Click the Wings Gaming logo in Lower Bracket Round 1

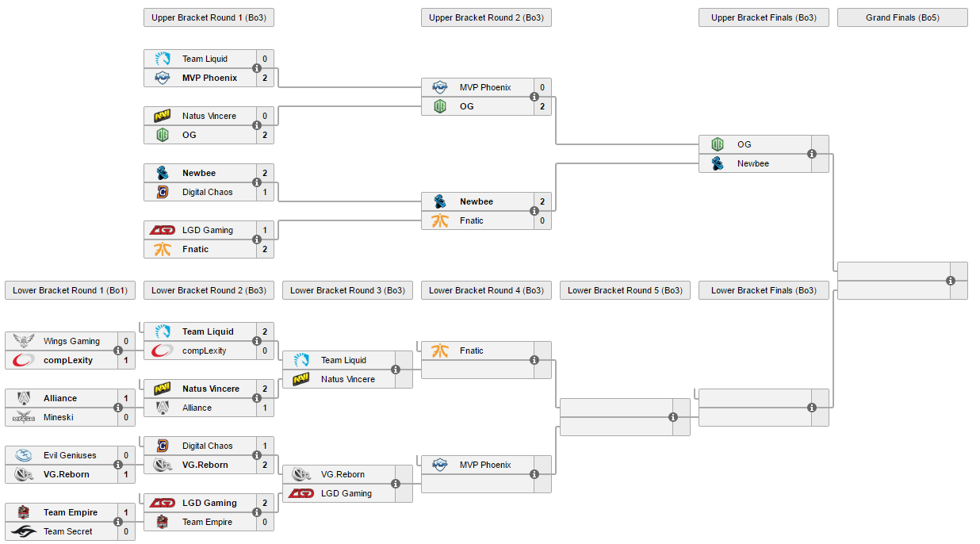(24, 341)
